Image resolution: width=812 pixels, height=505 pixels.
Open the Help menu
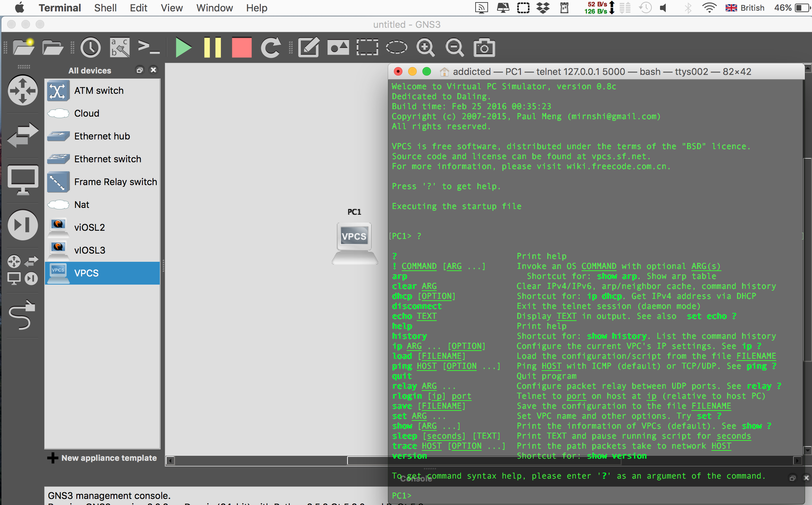pos(257,8)
